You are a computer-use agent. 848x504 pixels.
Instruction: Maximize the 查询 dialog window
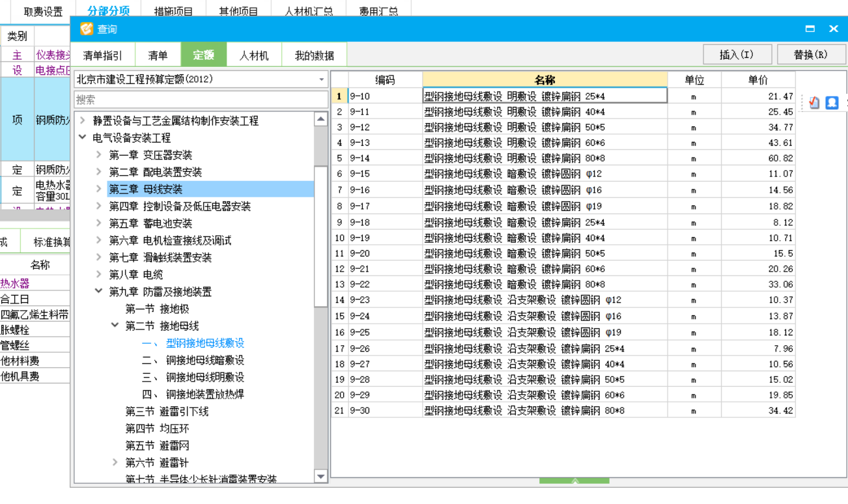(x=810, y=29)
